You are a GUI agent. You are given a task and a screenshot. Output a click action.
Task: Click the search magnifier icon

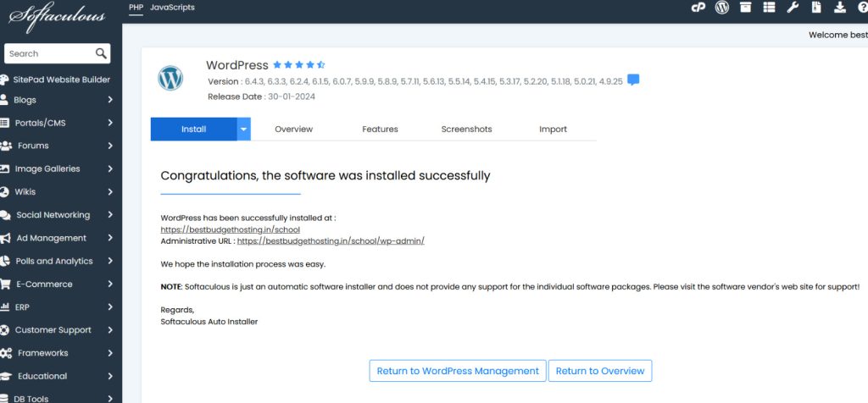click(102, 53)
